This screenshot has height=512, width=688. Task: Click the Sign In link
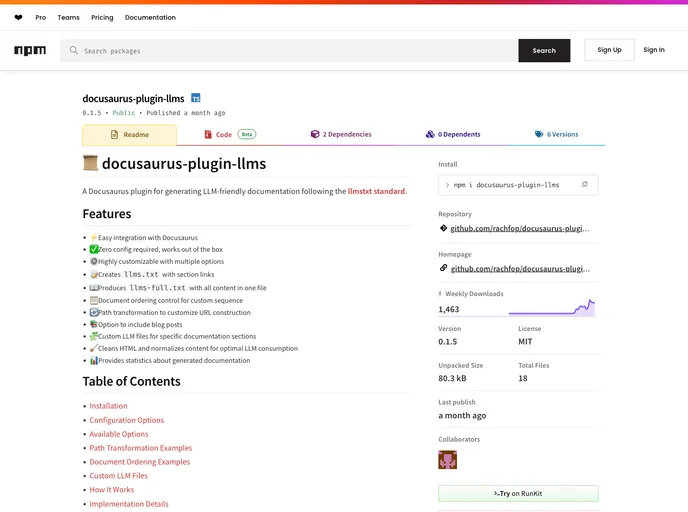point(654,50)
